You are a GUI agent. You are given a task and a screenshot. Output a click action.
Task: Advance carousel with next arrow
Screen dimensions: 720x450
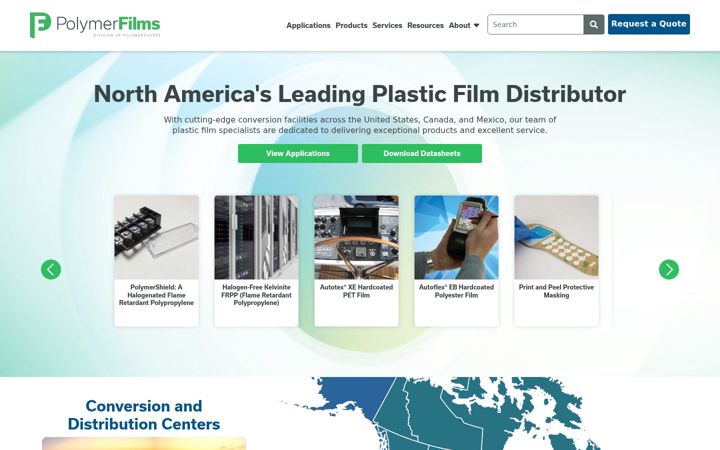tap(669, 270)
